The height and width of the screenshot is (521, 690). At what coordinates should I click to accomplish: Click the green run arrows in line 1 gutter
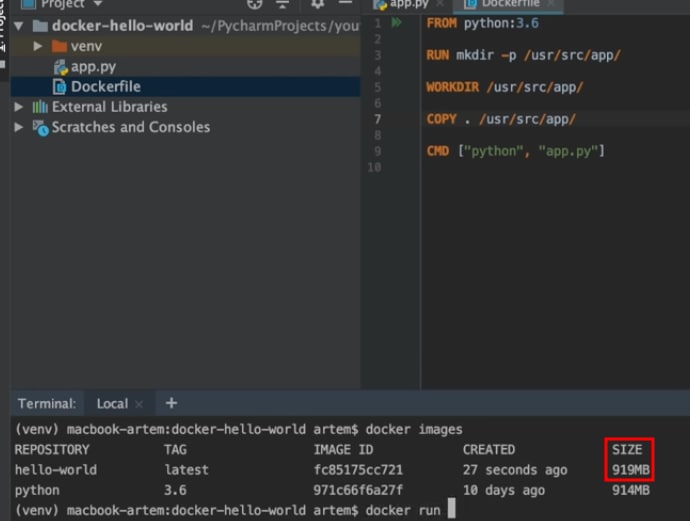tap(396, 22)
